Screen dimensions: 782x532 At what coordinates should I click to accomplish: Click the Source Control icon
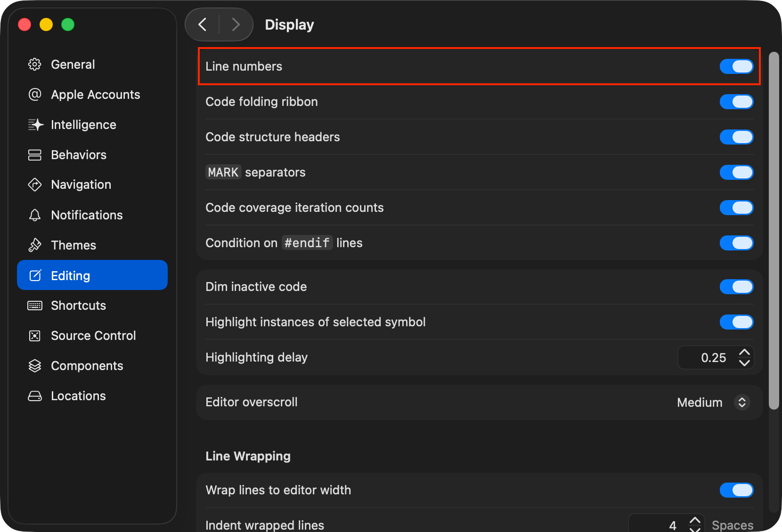tap(35, 336)
